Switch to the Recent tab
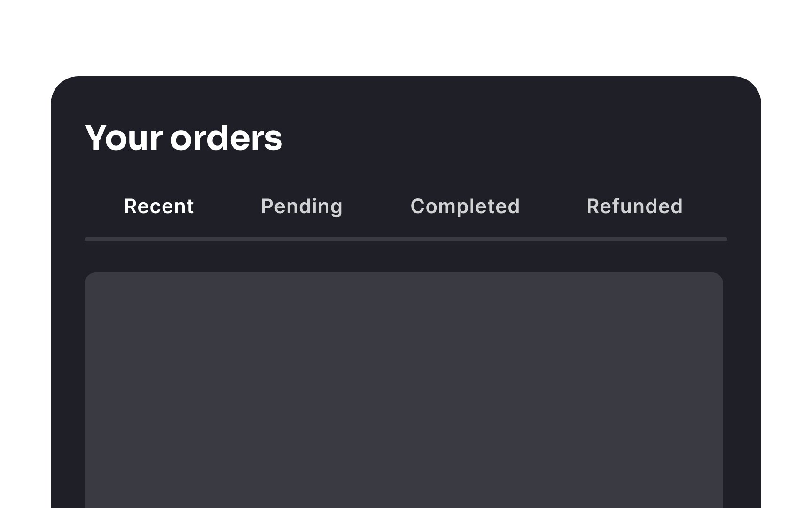Screen dimensions: 812x508 coord(159,206)
